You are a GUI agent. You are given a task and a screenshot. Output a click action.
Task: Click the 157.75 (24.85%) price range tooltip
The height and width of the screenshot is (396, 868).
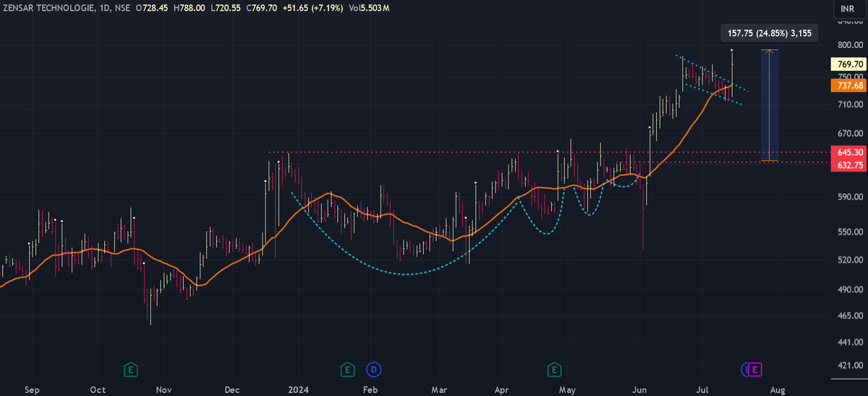pos(770,33)
